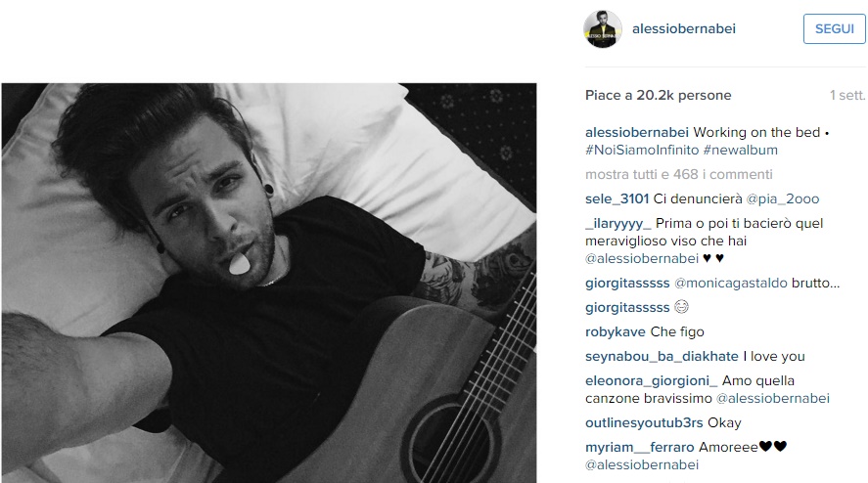Open giorgitasssss profile beside smiley emoji
This screenshot has height=483, width=868.
(x=627, y=308)
